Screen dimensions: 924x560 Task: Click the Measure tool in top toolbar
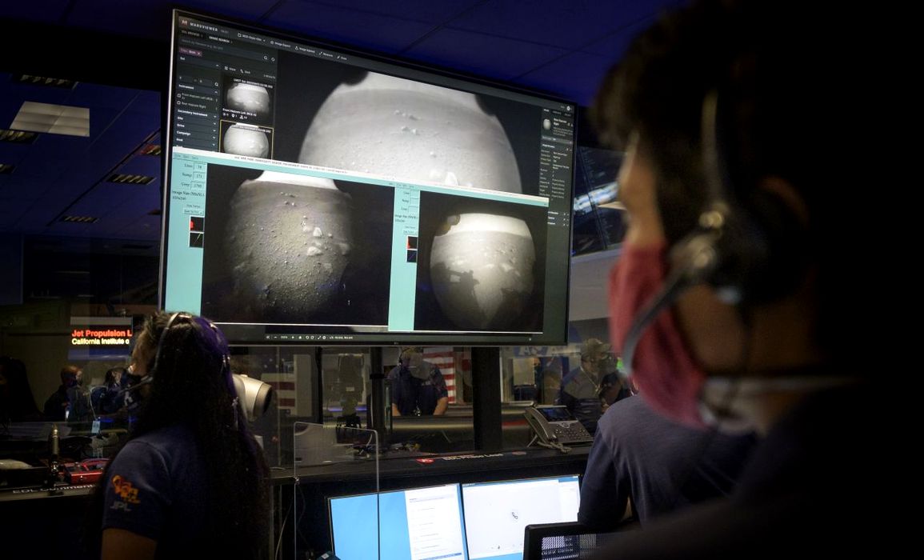click(325, 53)
